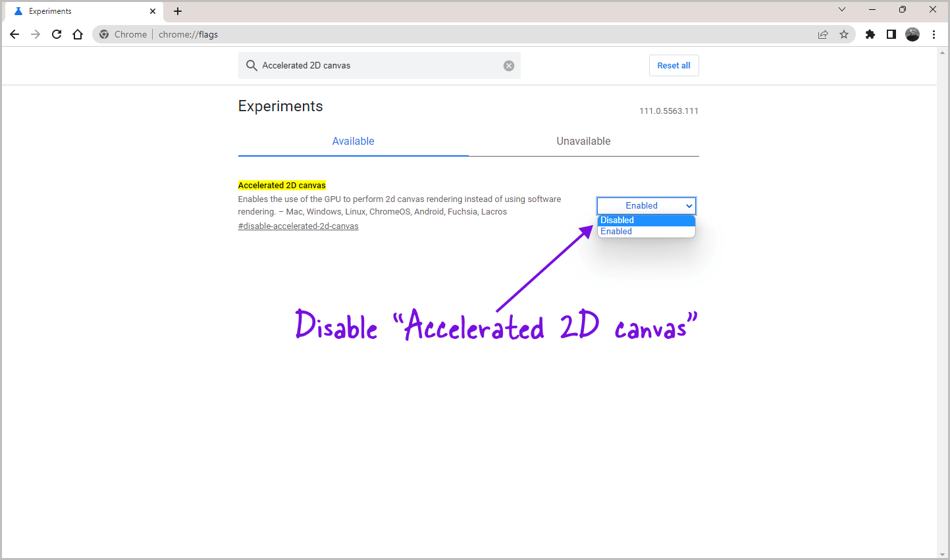
Task: Click the back navigation arrow
Action: pyautogui.click(x=14, y=34)
